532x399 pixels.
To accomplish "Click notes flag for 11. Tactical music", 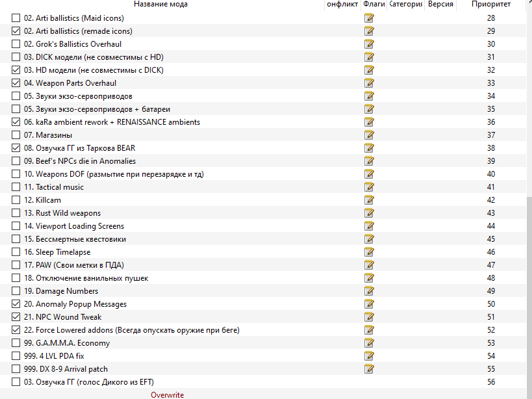I will [369, 187].
